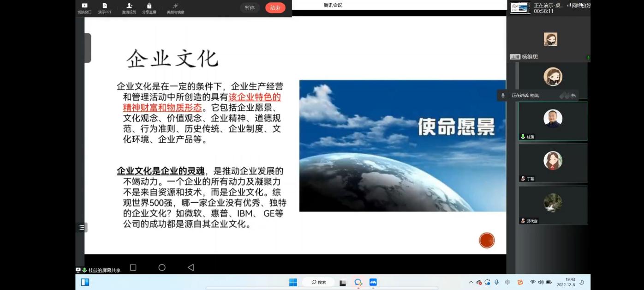This screenshot has height=290, width=644.
Task: Tap the square recent-apps navigation button
Action: coord(133,267)
